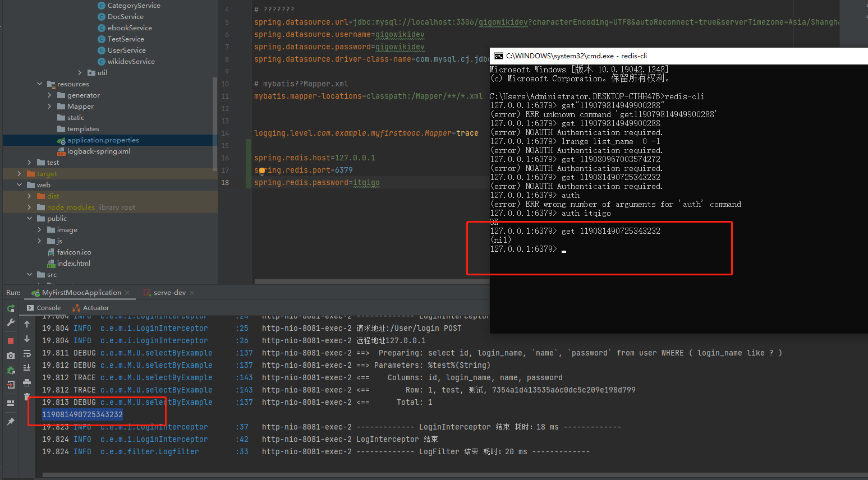This screenshot has height=480, width=868.
Task: Click the spring.redis.password line in editor
Action: click(x=317, y=183)
